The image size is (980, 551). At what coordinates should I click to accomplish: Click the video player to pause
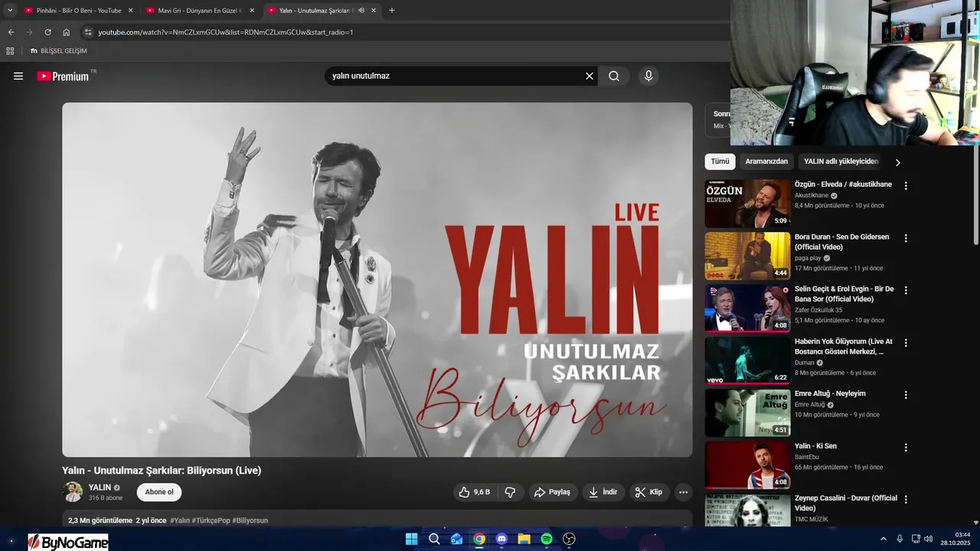coord(377,280)
